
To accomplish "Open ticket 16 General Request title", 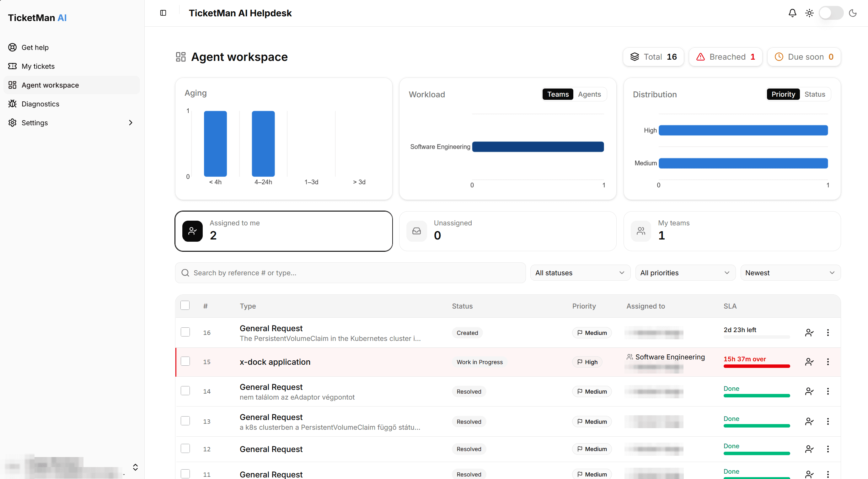I will pyautogui.click(x=271, y=328).
